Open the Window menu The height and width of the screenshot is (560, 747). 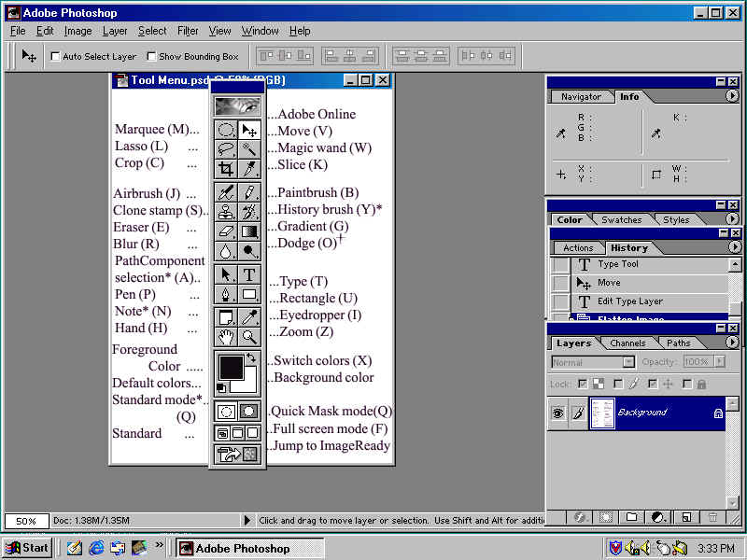tap(261, 31)
